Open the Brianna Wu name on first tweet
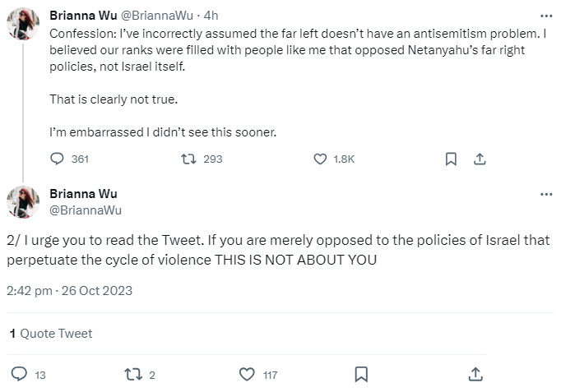The height and width of the screenshot is (392, 561). click(83, 16)
